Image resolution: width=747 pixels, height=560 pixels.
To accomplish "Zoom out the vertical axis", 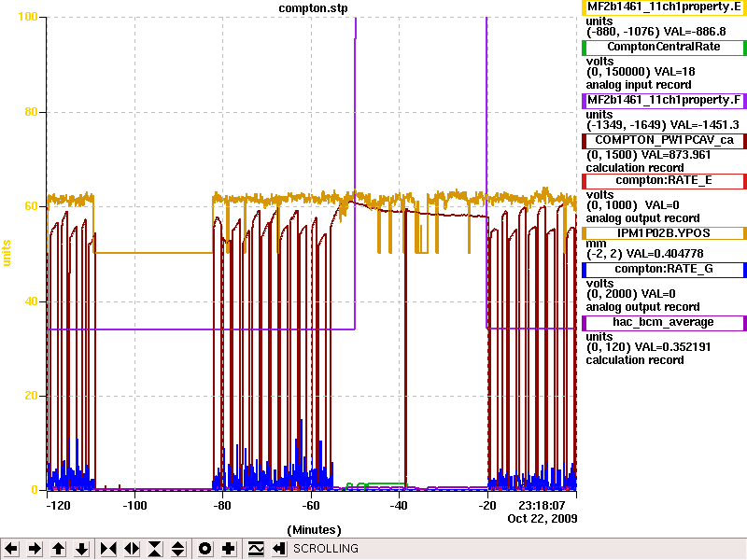I will [178, 549].
